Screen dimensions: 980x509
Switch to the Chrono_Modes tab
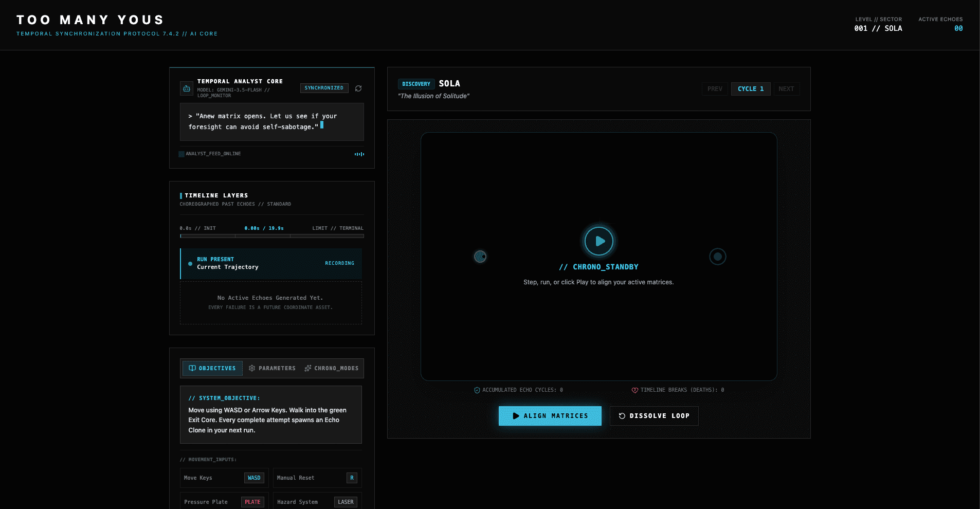pos(332,368)
